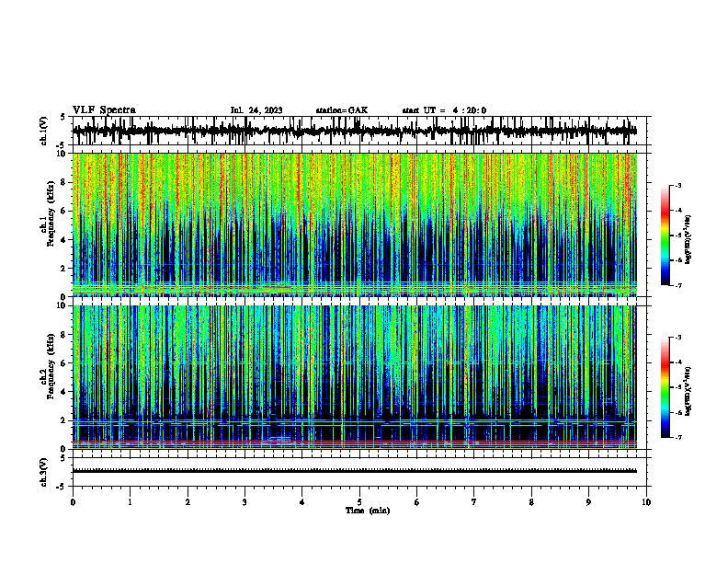The height and width of the screenshot is (563, 728).
Task: Click the ch.2 spectrogram color scale bar
Action: click(x=665, y=387)
